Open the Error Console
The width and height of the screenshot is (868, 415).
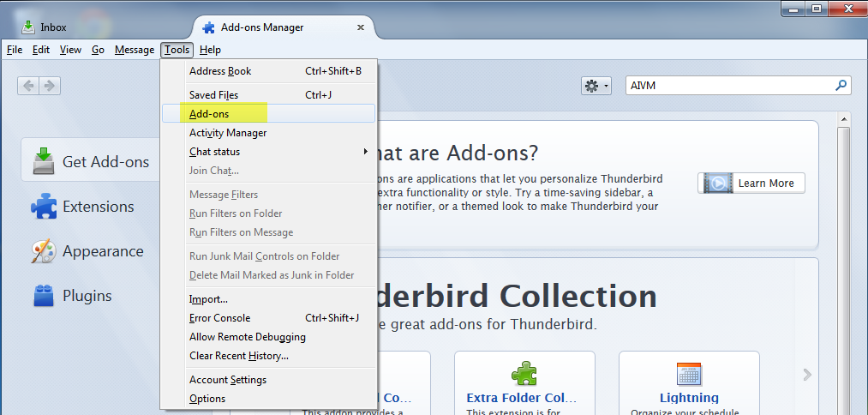268,318
